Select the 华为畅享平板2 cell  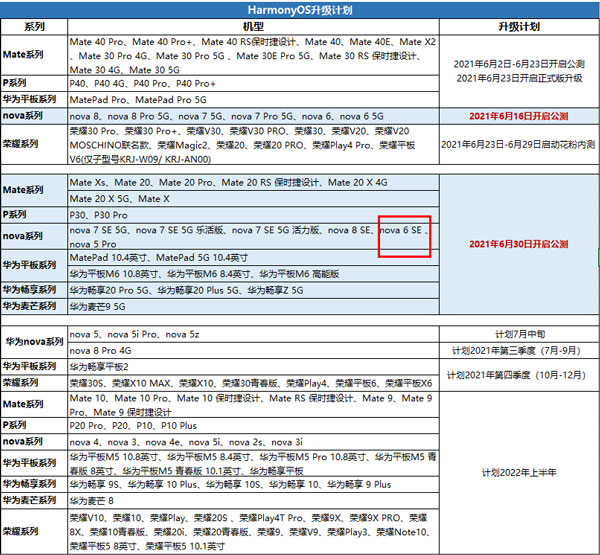(253, 367)
